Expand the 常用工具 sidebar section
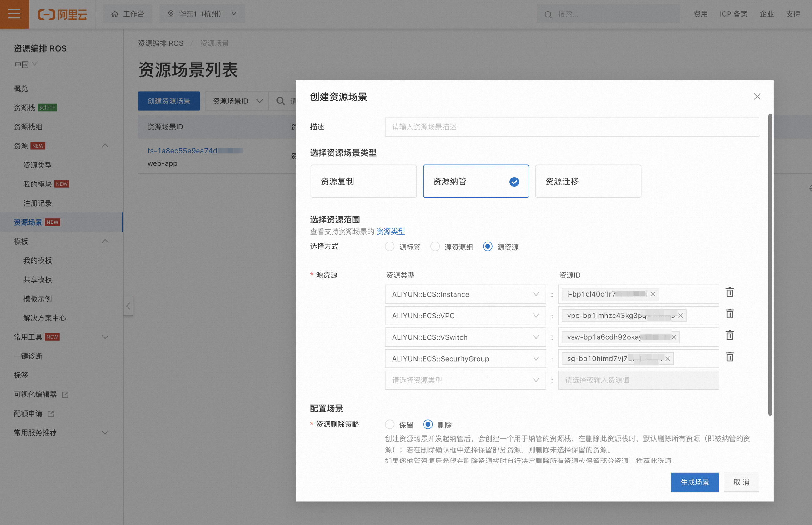 point(105,337)
